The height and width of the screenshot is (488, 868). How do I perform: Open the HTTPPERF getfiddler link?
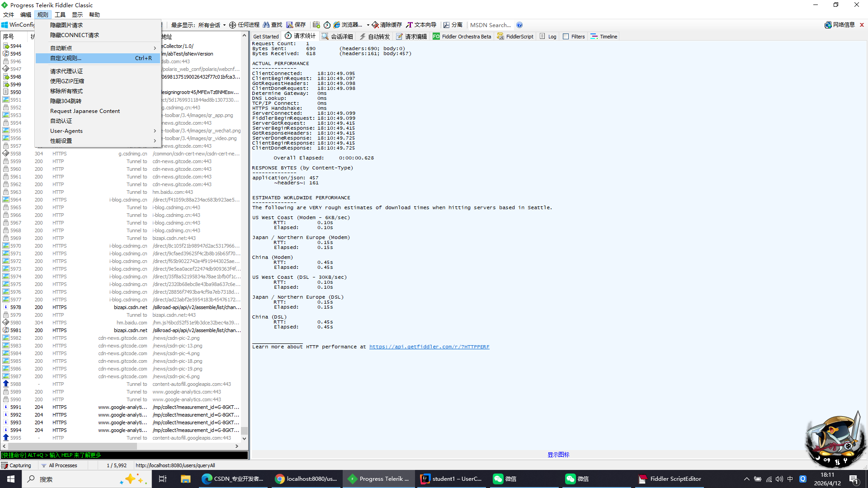point(429,347)
